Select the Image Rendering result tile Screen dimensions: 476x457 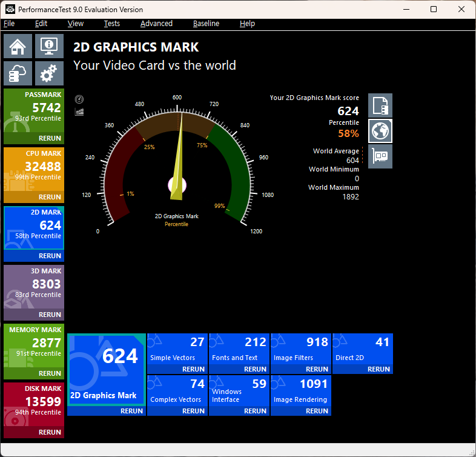click(x=301, y=391)
